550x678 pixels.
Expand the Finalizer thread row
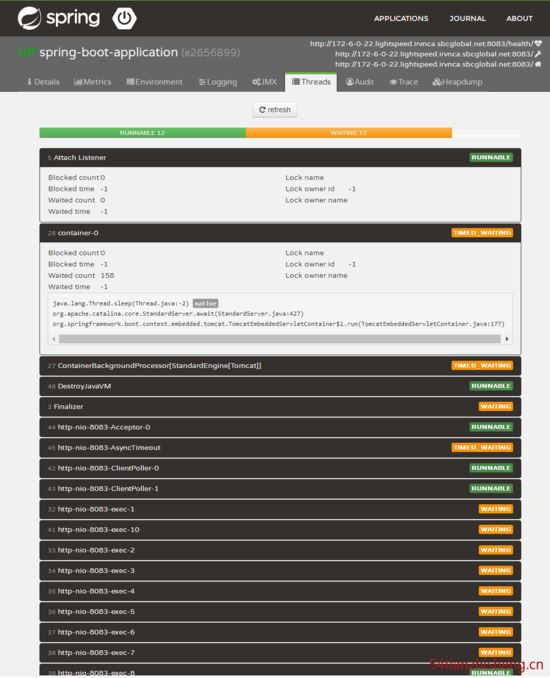[x=280, y=406]
